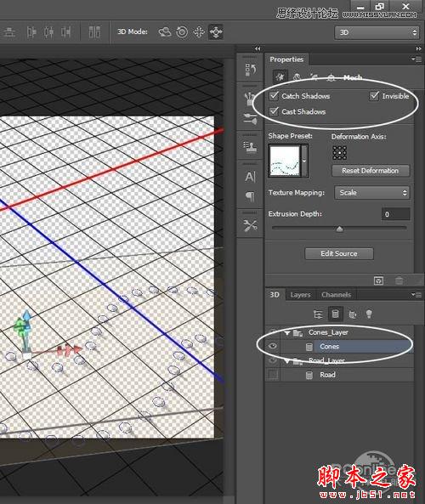Filter 3D panel by Materials

[x=353, y=314]
